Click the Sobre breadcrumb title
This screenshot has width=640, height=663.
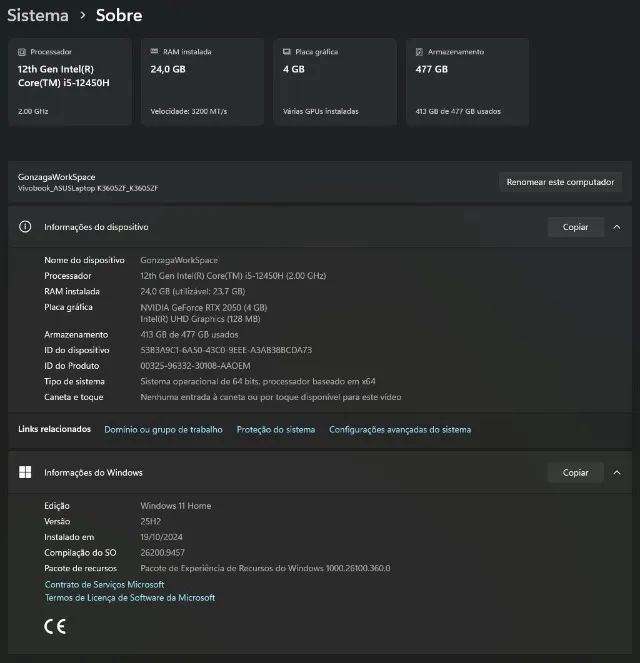(x=119, y=15)
